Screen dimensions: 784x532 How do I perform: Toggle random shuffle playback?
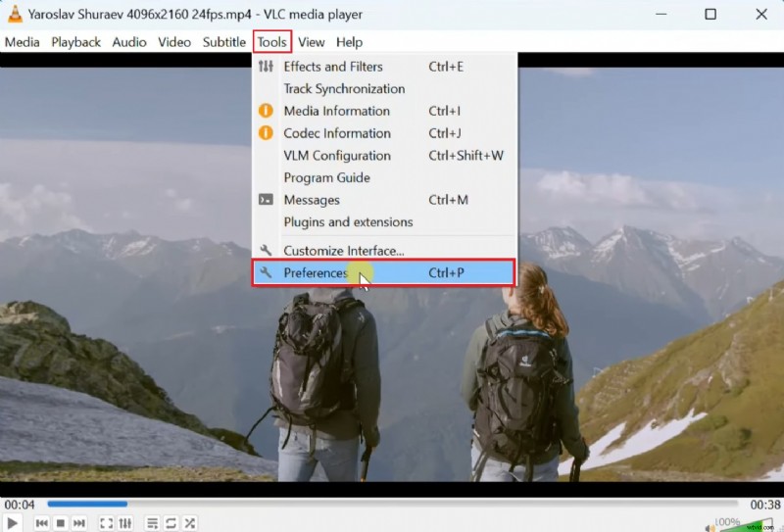(189, 523)
